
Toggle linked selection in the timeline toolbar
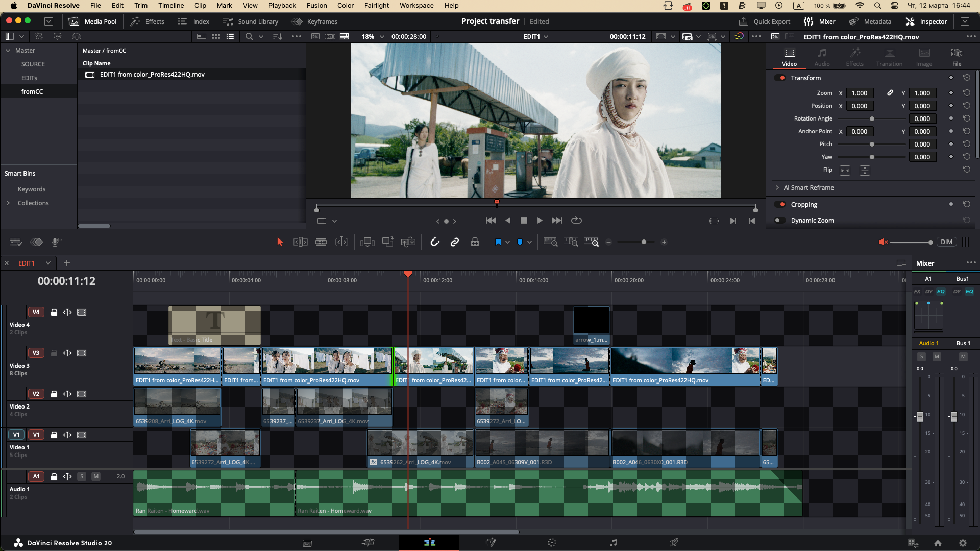pos(455,242)
